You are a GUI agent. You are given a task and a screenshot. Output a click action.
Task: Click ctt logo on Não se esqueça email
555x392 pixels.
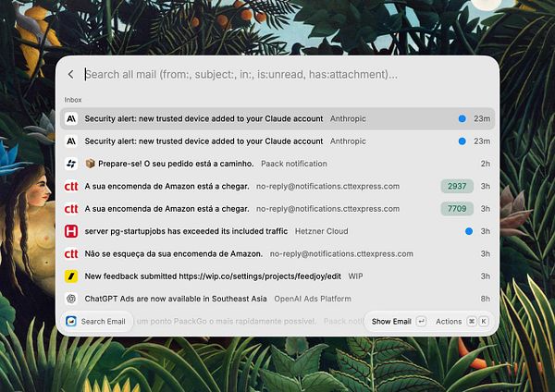[x=71, y=254]
